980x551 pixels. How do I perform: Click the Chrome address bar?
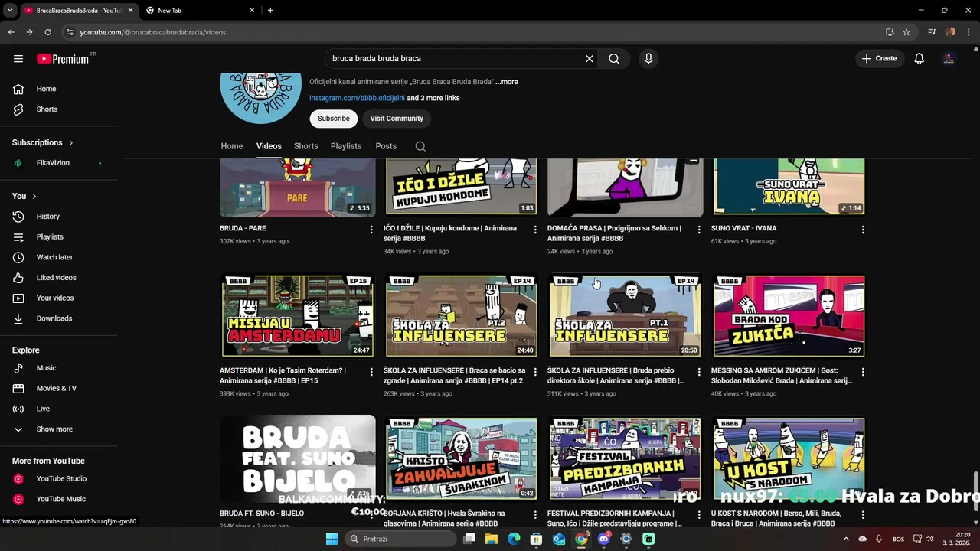475,32
